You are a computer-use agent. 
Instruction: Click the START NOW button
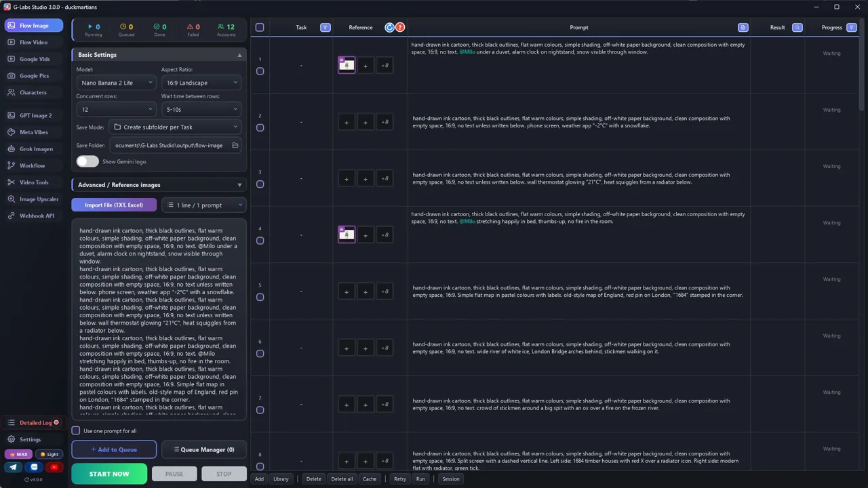coord(109,474)
